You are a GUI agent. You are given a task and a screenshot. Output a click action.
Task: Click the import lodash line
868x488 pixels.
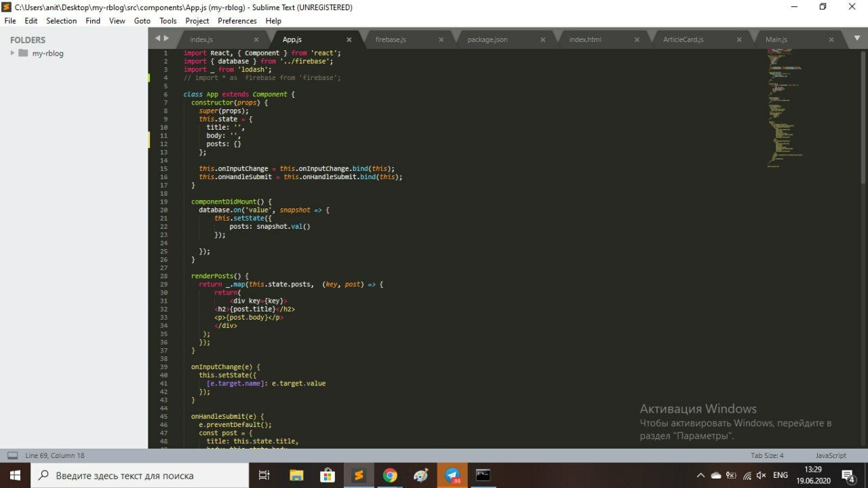click(x=228, y=69)
